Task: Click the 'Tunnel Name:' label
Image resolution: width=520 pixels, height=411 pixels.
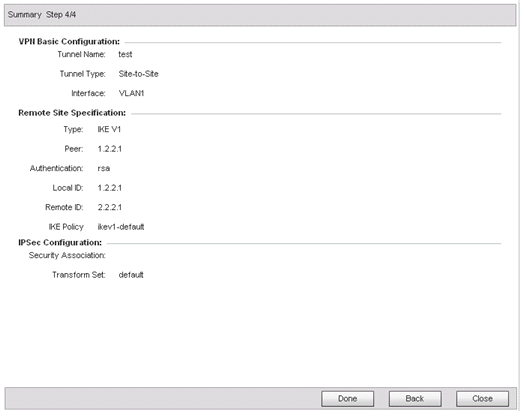Action: pyautogui.click(x=81, y=54)
